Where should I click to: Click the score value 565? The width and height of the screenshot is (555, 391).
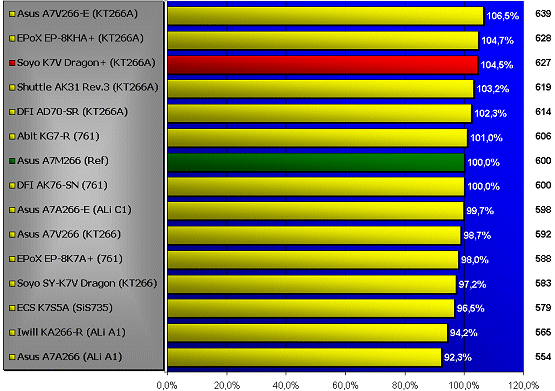point(543,332)
